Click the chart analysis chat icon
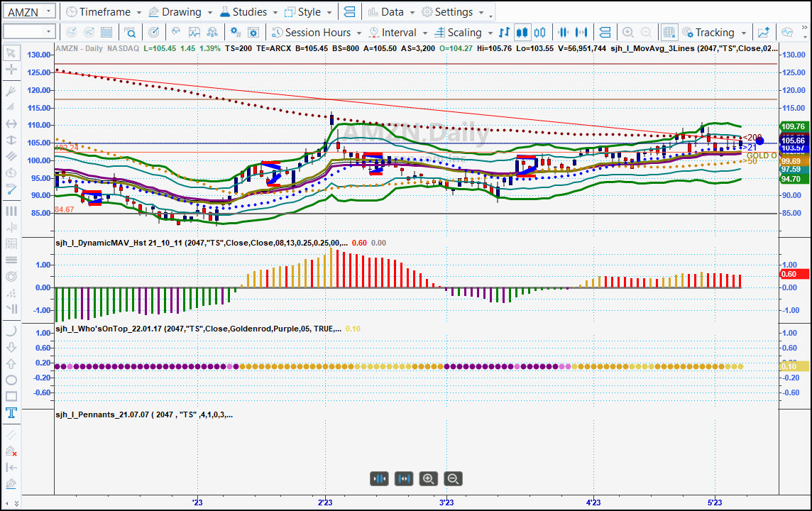This screenshot has height=511, width=812. coord(787,32)
